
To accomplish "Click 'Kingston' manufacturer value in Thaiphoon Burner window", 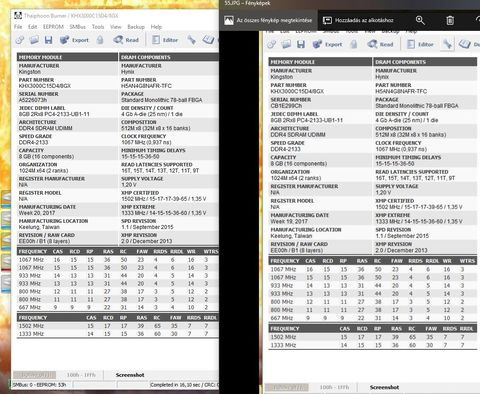I will click(x=30, y=72).
